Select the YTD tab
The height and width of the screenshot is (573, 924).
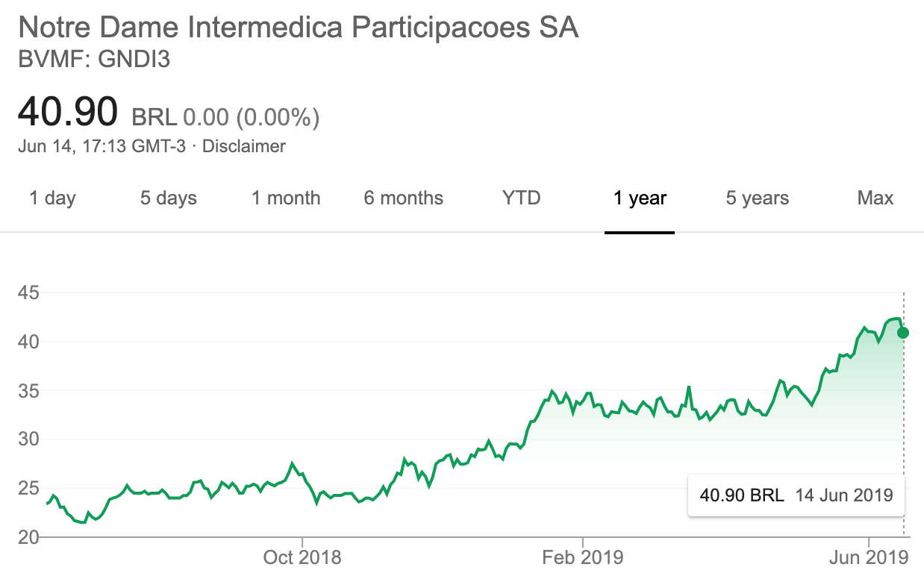pos(522,198)
